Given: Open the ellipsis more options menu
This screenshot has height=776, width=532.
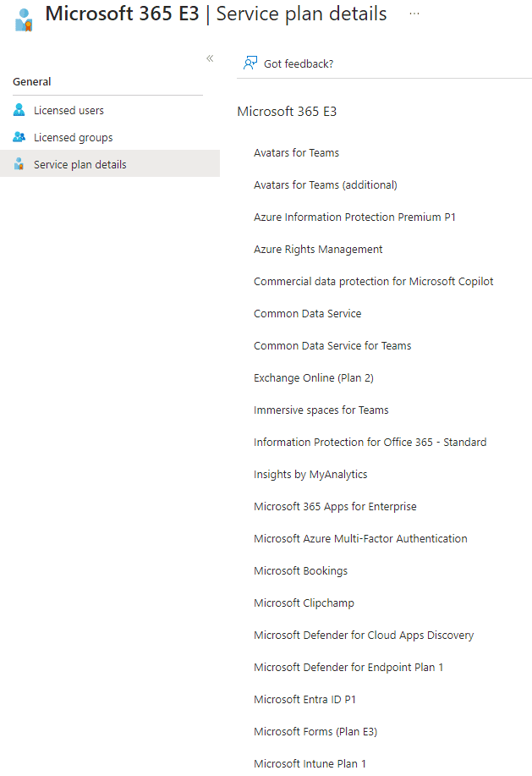Looking at the screenshot, I should (x=414, y=14).
